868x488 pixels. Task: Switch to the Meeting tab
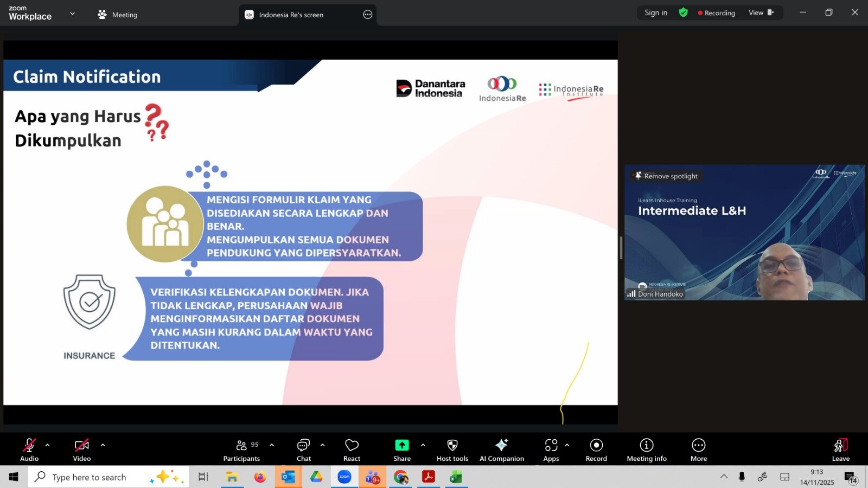[x=118, y=15]
